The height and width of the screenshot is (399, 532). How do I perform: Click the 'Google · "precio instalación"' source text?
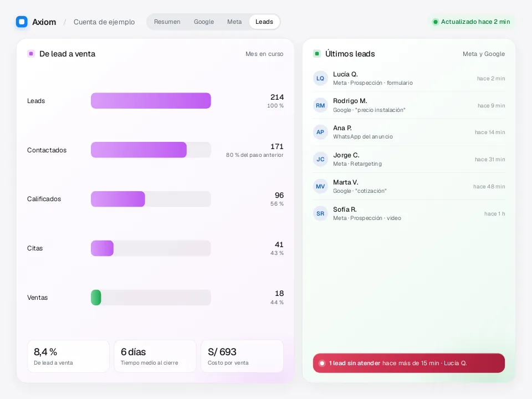[x=369, y=110]
